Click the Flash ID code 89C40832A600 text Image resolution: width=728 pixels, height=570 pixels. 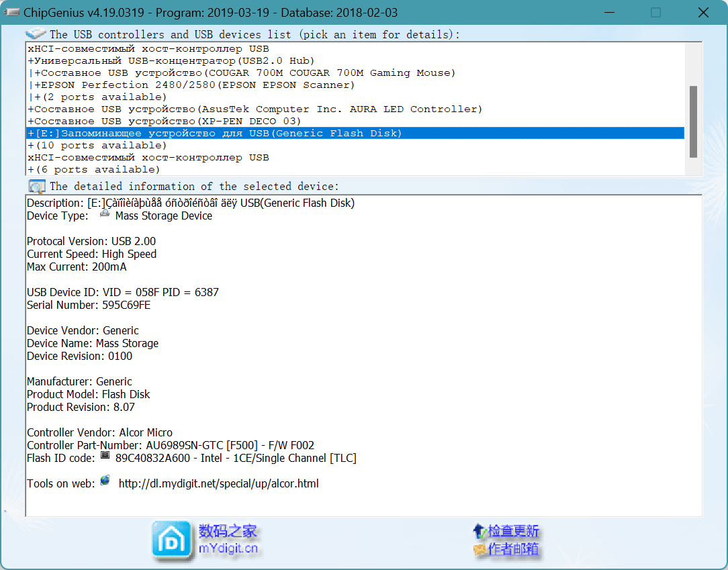pyautogui.click(x=236, y=458)
